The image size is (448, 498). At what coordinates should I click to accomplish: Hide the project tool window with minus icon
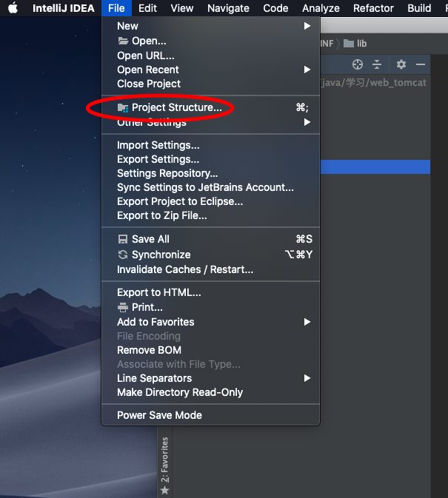pyautogui.click(x=421, y=64)
